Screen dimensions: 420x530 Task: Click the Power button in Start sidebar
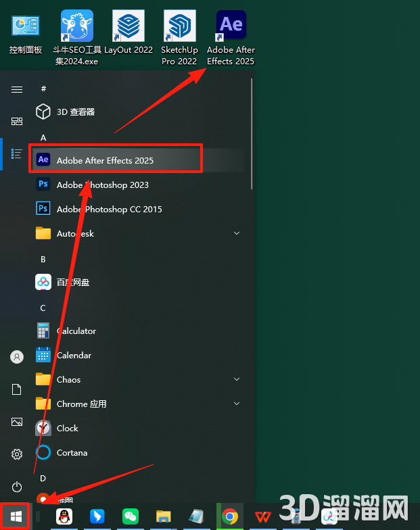(17, 487)
